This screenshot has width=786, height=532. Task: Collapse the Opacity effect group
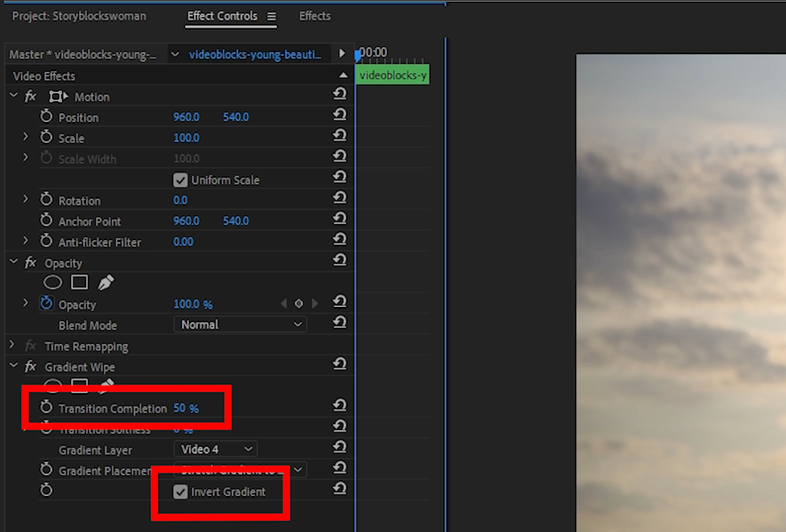(14, 262)
